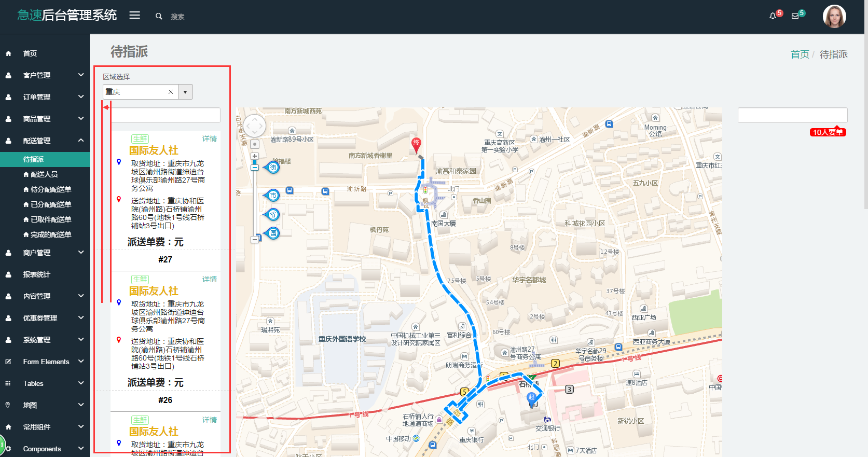Set map to street level (街) zoom
Screen dimensions: 868x457
tap(272, 168)
